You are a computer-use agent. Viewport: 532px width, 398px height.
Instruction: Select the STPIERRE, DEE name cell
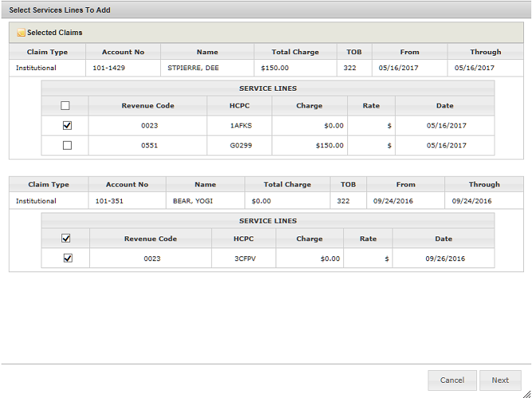click(x=193, y=68)
